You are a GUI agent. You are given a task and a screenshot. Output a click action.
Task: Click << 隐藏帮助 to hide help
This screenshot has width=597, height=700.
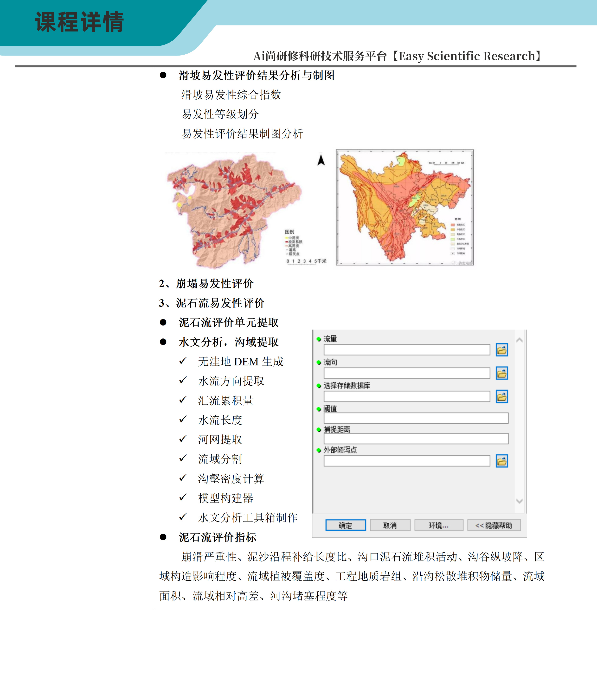494,525
